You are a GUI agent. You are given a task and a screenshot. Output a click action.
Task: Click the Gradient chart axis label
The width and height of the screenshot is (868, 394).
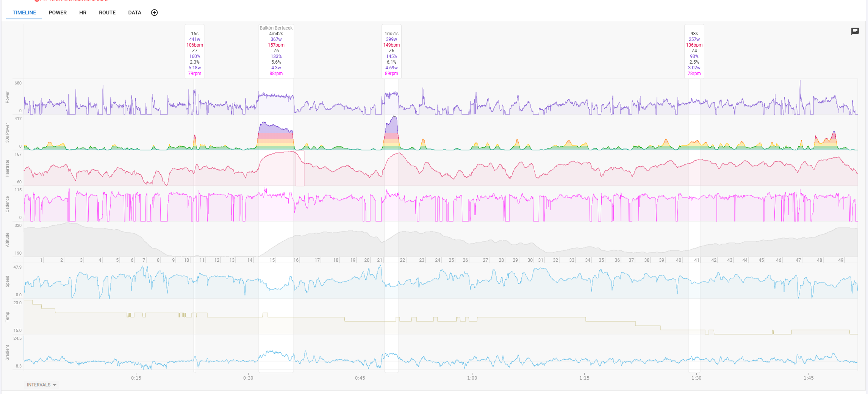(7, 352)
